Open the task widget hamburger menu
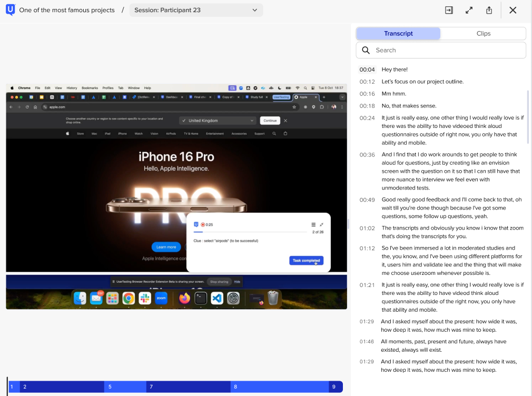 [x=313, y=225]
